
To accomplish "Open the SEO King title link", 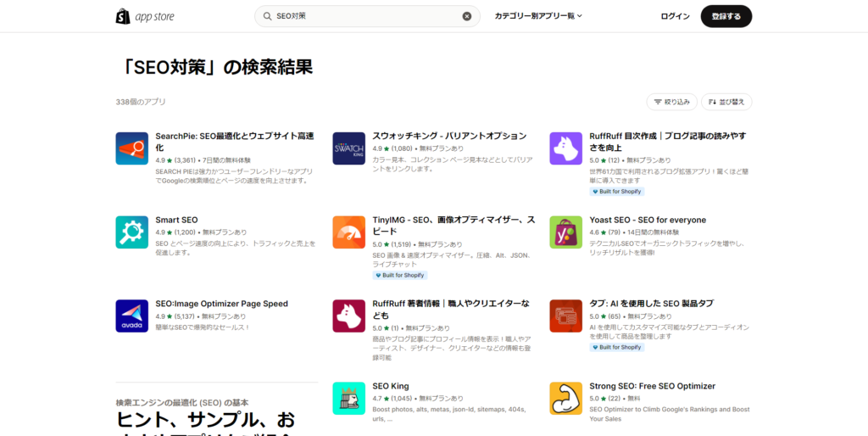I will click(x=391, y=386).
